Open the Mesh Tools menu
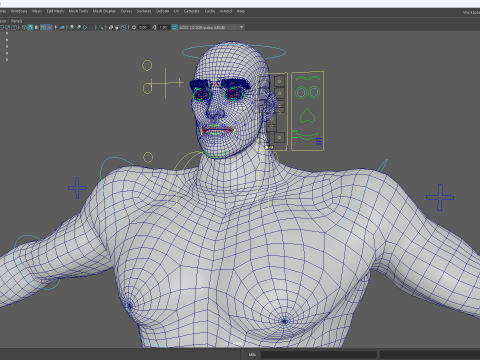 [78, 11]
